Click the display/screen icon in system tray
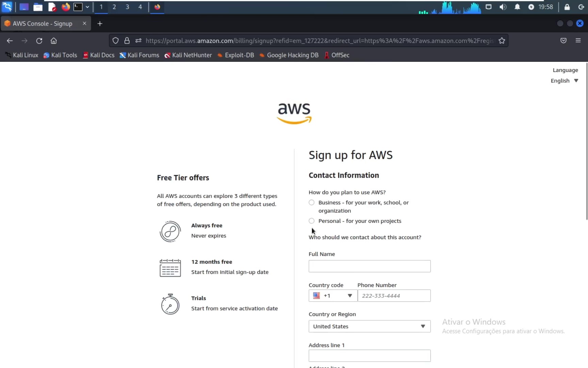Screen dimensions: 588x368 pyautogui.click(x=489, y=7)
